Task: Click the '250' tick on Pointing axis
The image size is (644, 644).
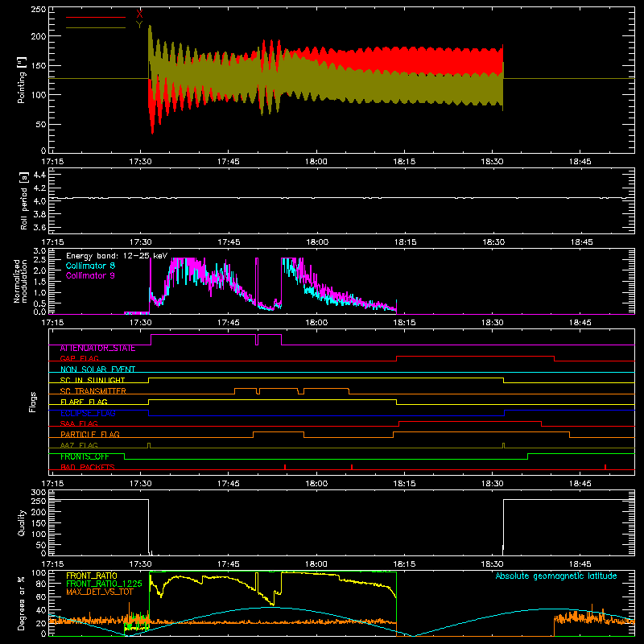Action: click(39, 10)
